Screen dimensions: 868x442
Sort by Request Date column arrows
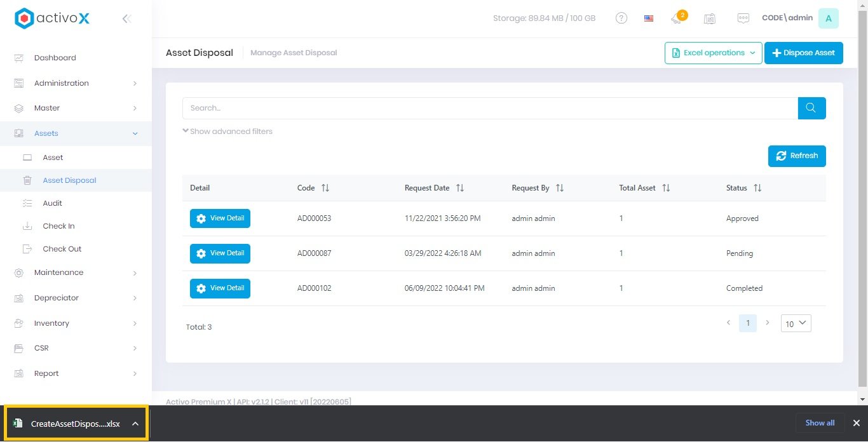[460, 188]
